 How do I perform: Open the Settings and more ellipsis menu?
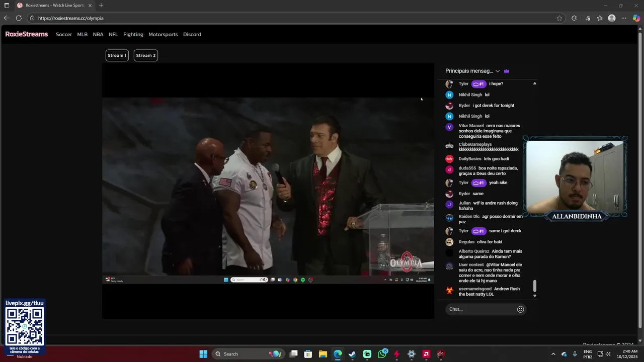tap(624, 18)
